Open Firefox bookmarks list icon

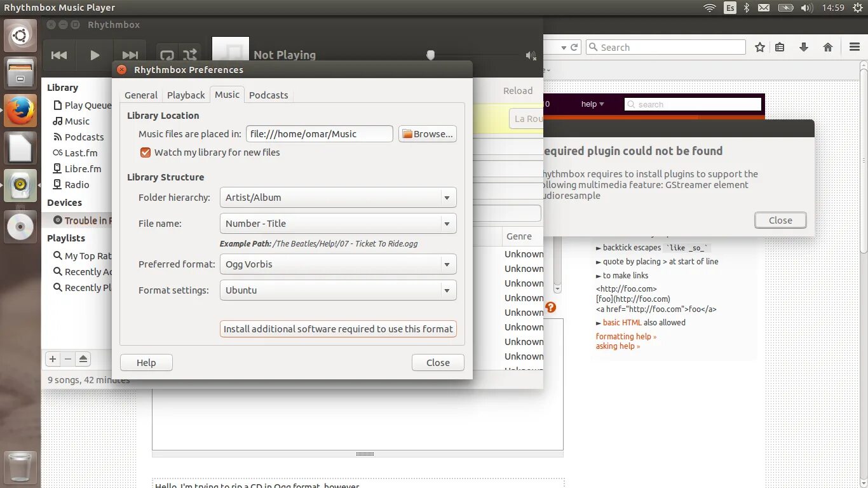780,48
